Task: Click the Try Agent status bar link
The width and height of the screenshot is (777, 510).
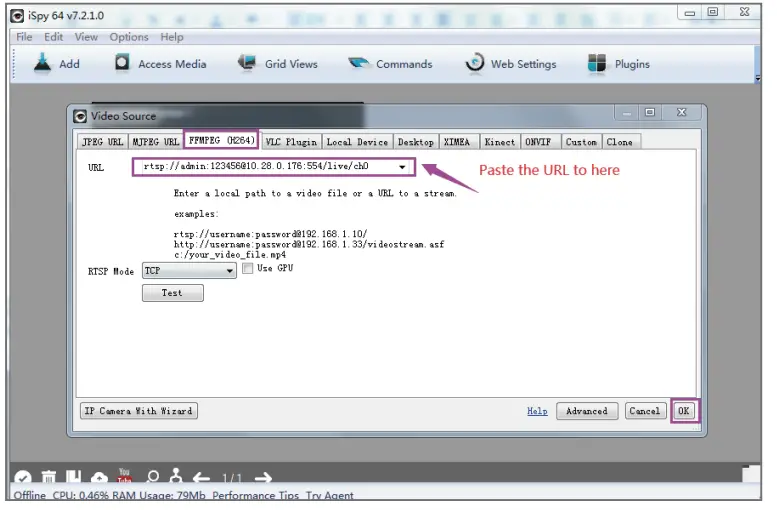Action: tap(330, 495)
